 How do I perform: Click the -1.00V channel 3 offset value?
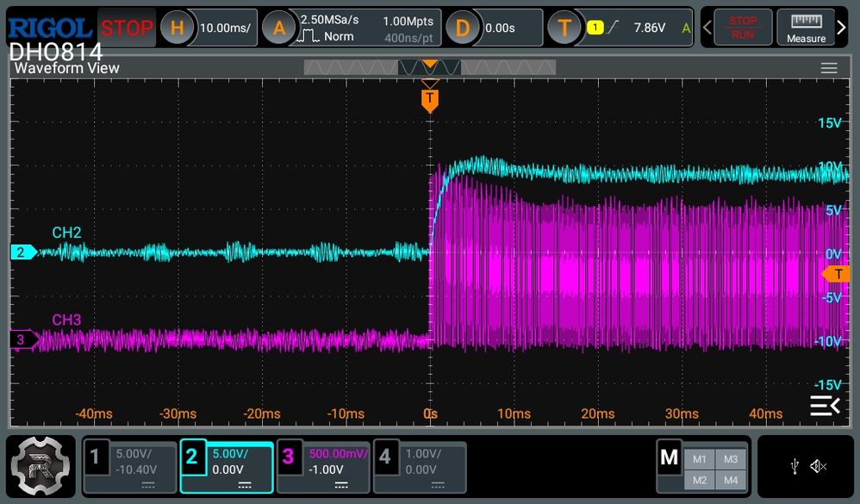326,470
